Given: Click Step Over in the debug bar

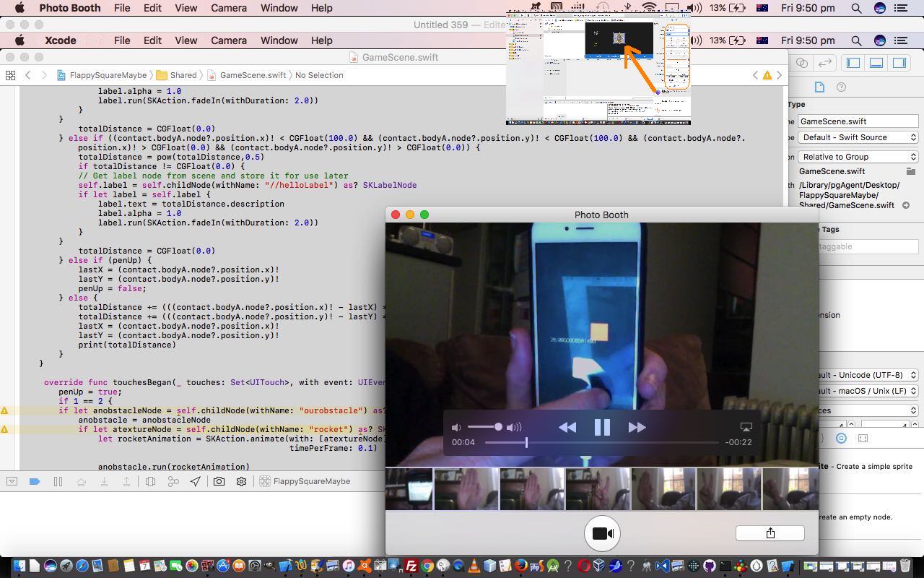Looking at the screenshot, I should pos(81,481).
